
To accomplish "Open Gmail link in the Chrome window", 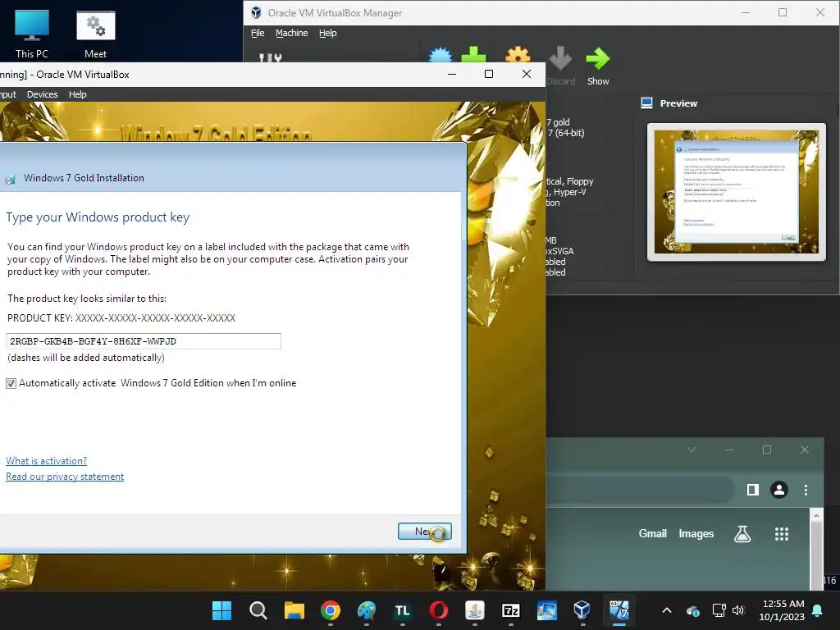I will click(652, 533).
